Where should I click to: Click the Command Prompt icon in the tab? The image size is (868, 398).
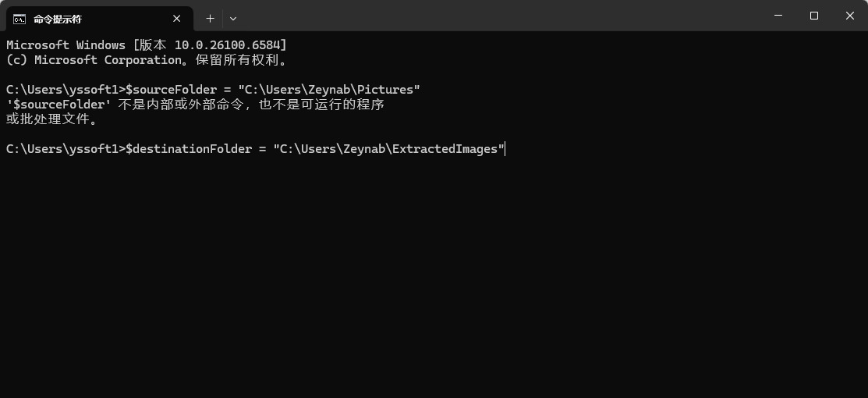pos(19,18)
